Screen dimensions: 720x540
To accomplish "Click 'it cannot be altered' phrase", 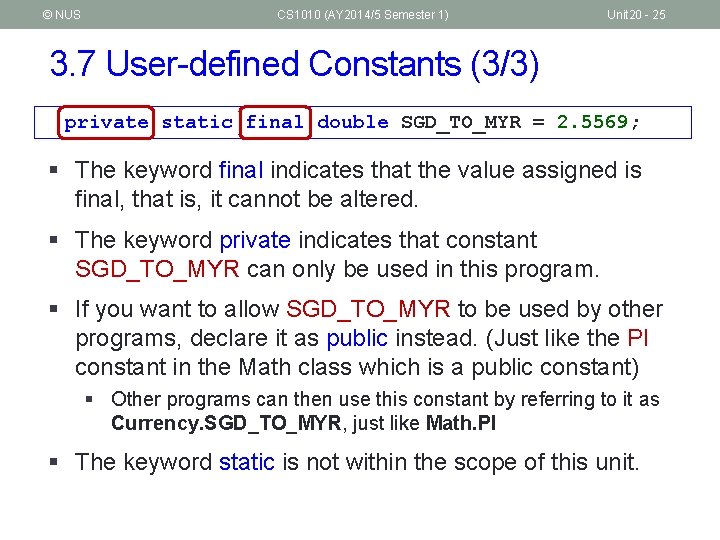I will point(314,199).
